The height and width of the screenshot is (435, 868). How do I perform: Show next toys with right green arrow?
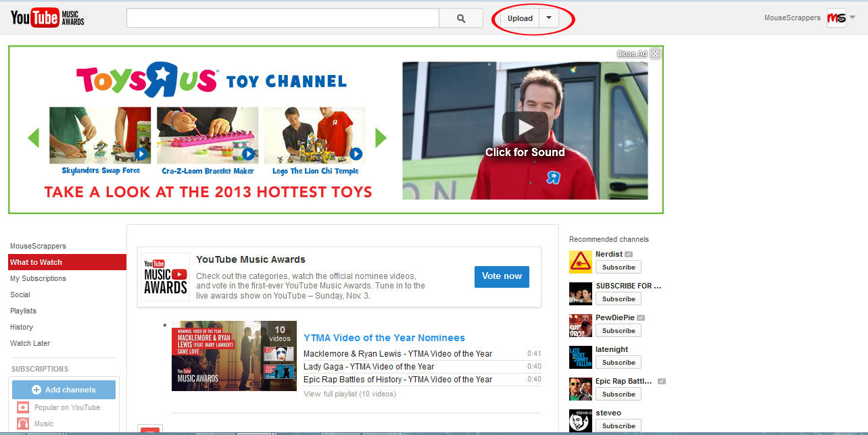point(381,137)
